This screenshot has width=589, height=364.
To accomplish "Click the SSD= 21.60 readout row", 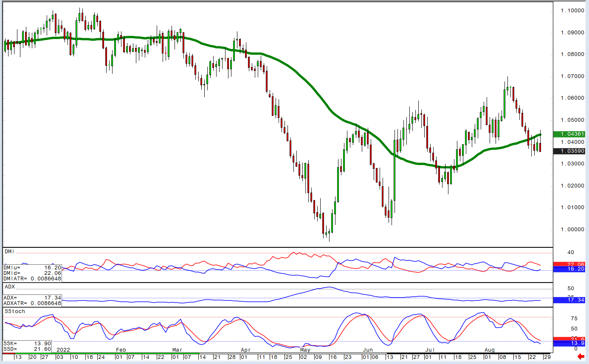I will point(28,349).
